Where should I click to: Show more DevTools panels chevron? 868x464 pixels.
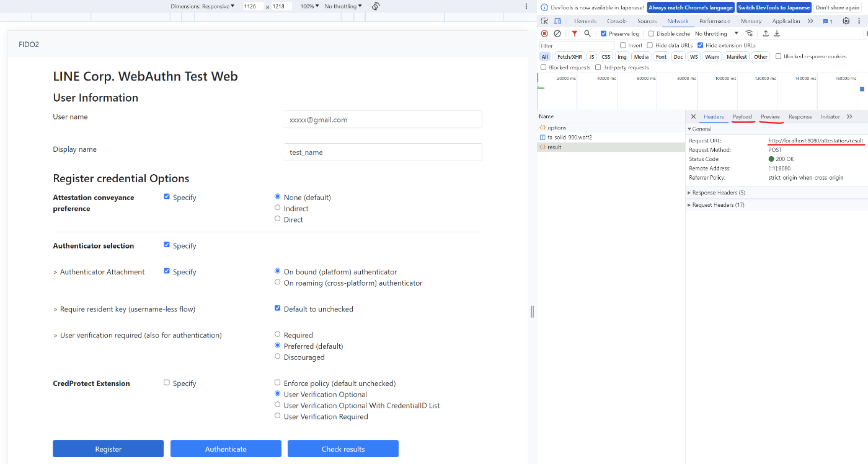810,21
